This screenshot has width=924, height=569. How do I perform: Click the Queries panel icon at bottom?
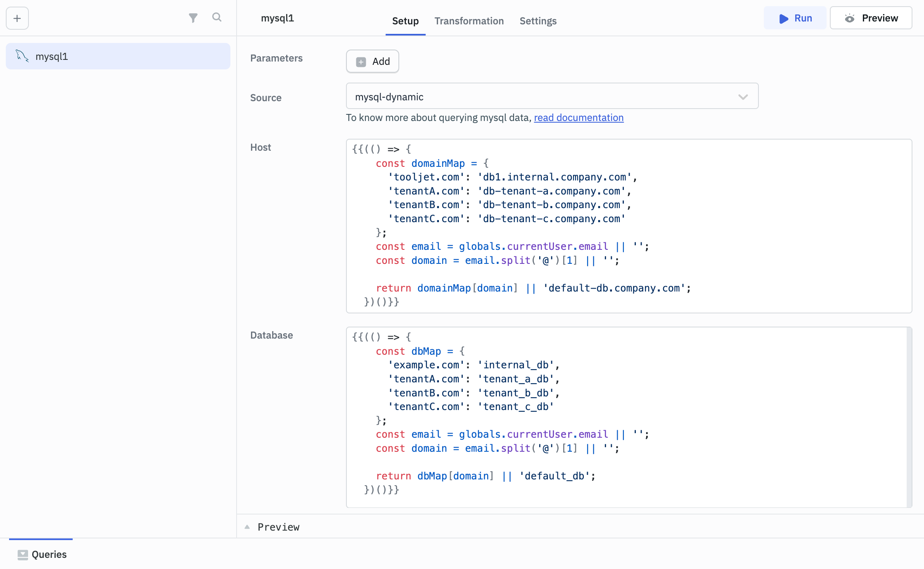(23, 555)
